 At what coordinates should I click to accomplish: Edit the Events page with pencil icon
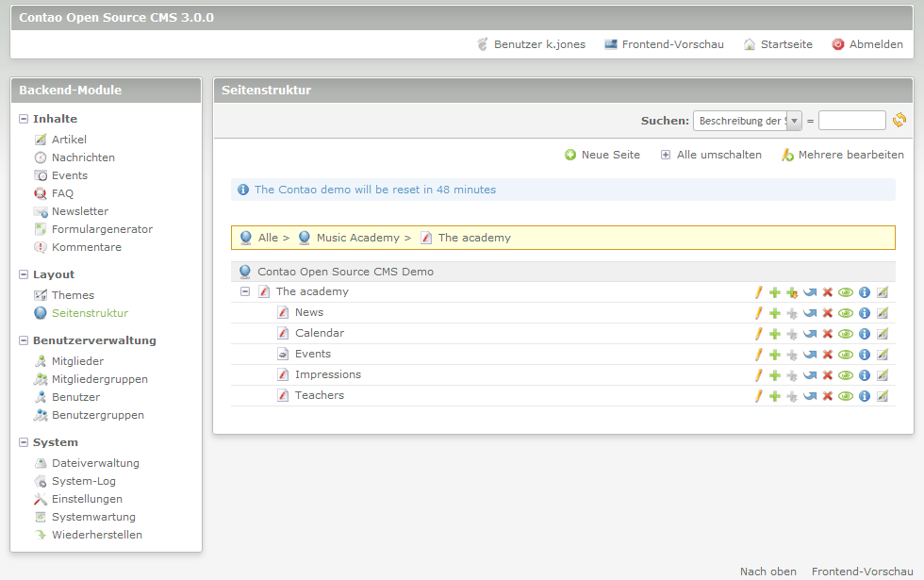point(758,355)
